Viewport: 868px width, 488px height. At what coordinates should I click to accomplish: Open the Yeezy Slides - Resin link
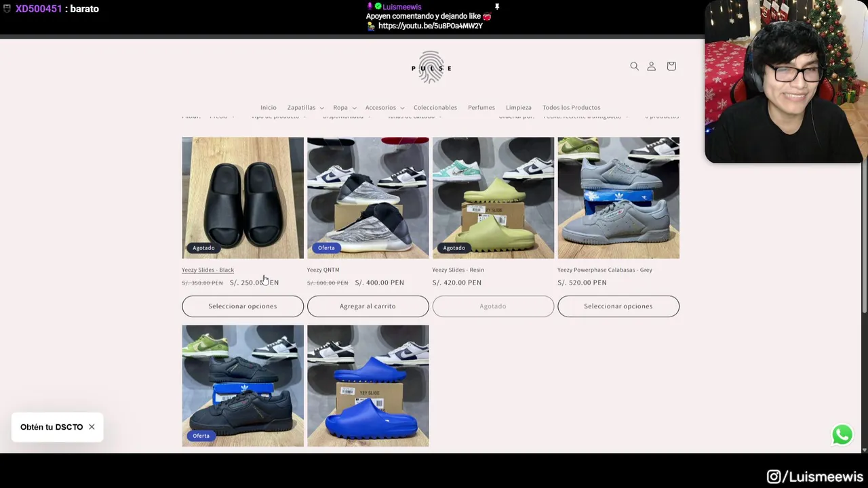pos(458,270)
